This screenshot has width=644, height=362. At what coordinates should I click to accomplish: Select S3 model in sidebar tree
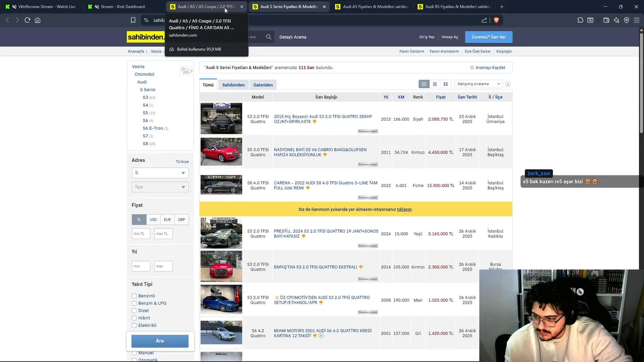[145, 98]
